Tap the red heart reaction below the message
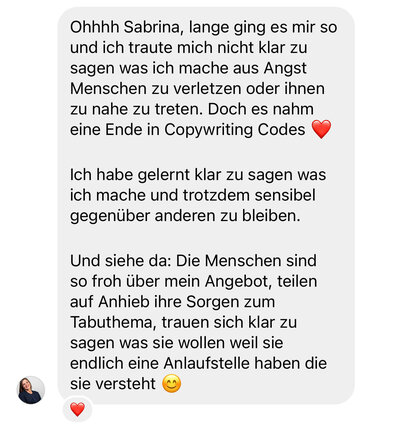 coord(77,409)
